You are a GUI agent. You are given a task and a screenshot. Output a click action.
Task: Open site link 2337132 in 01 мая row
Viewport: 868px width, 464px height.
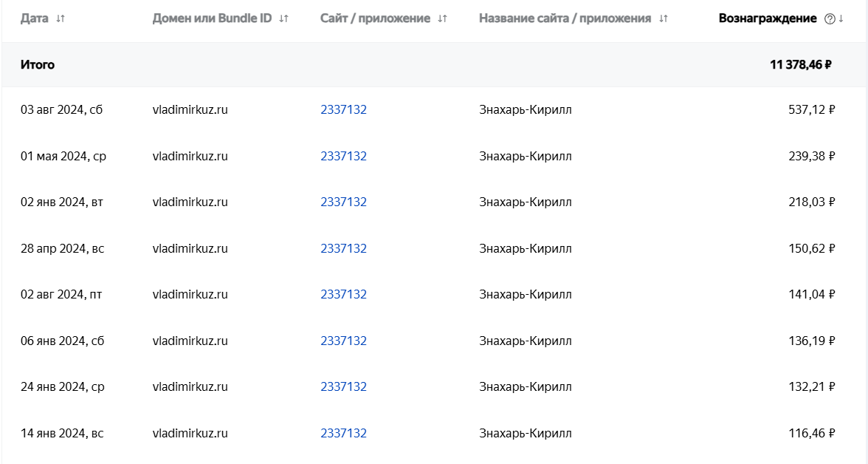(343, 157)
